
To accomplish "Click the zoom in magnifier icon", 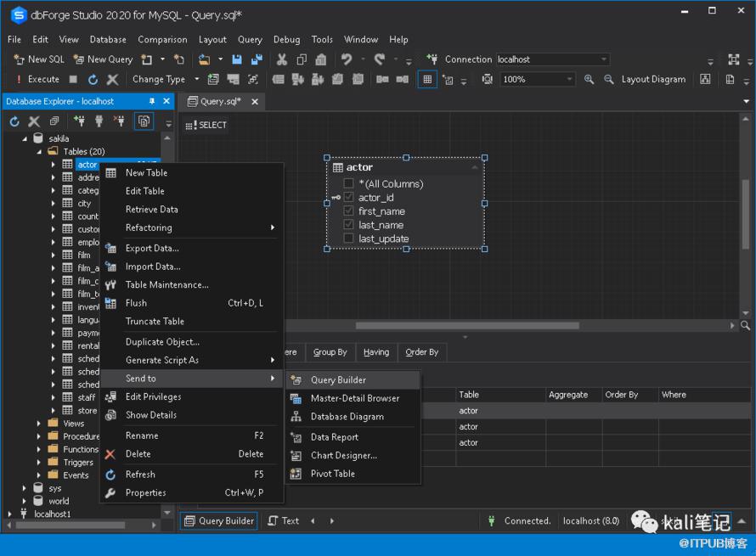I will coord(590,79).
